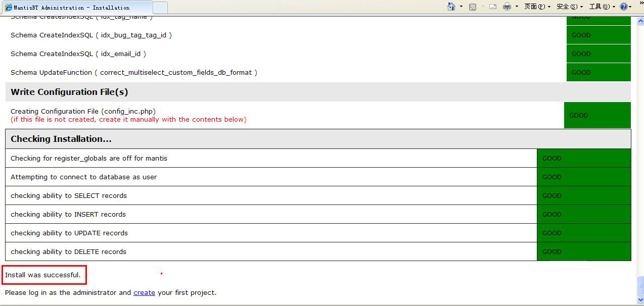Screen dimensions: 644x306
Task: Click checking ability to DELETE records text
Action: (x=69, y=251)
